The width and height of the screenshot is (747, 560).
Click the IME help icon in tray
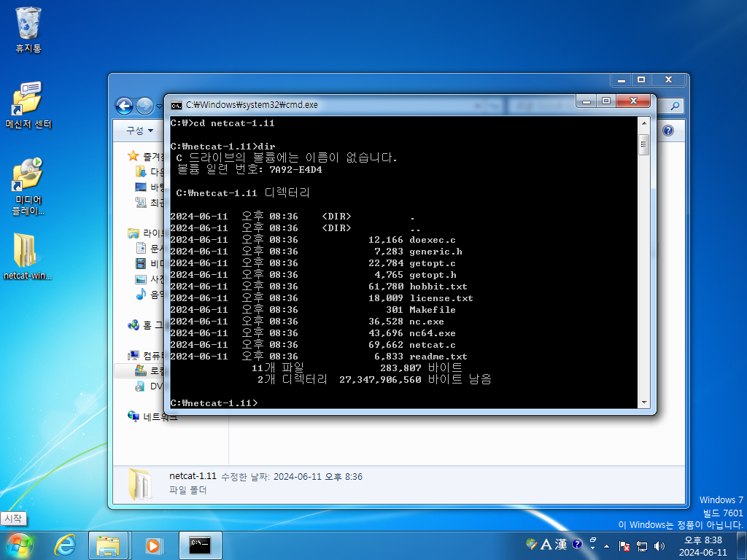(x=577, y=544)
